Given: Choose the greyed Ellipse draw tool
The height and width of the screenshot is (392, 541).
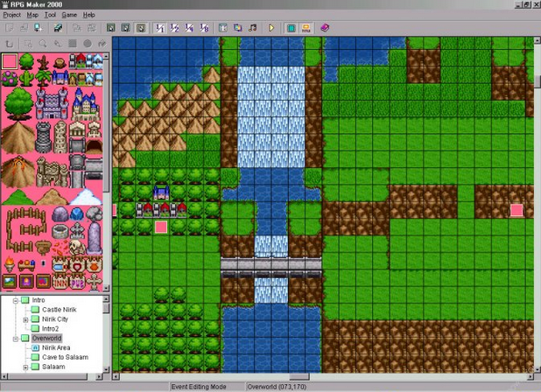Looking at the screenshot, I should [88, 44].
